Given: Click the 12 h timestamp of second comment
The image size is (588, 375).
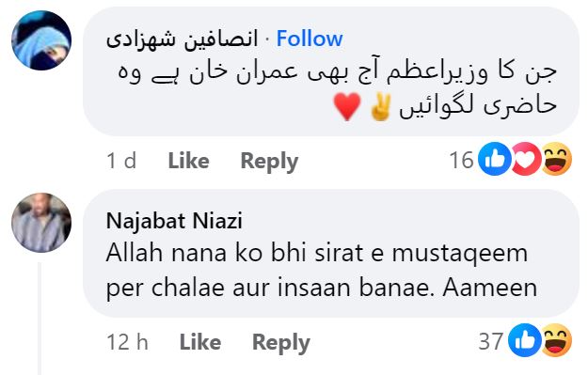Looking at the screenshot, I should click(x=127, y=342).
